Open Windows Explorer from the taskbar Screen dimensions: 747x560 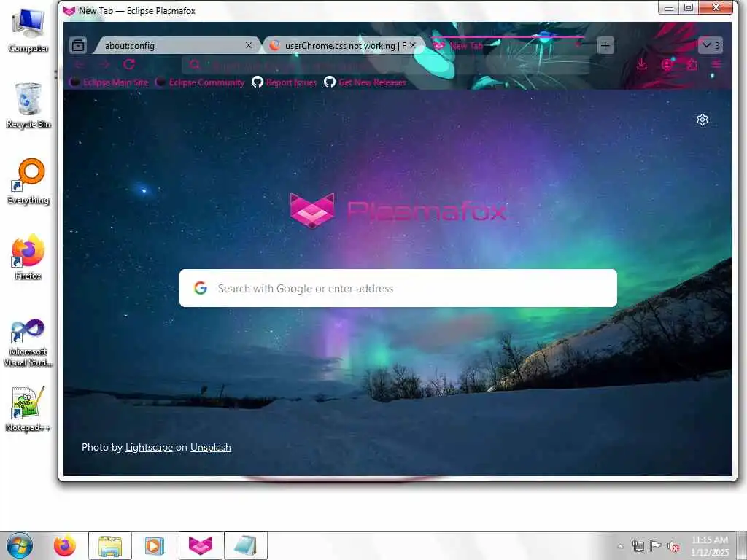click(110, 545)
